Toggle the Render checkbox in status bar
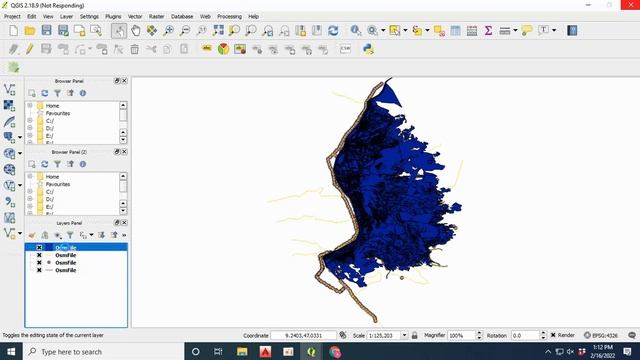This screenshot has height=360, width=640. (553, 335)
